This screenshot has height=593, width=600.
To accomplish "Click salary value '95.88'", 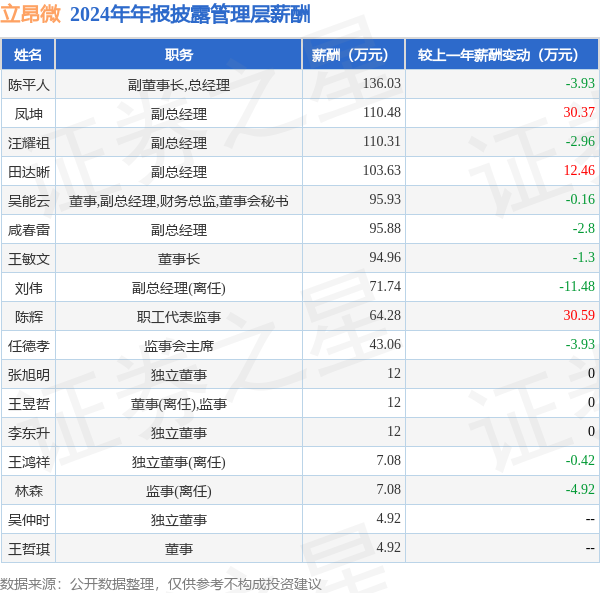I will point(385,228).
